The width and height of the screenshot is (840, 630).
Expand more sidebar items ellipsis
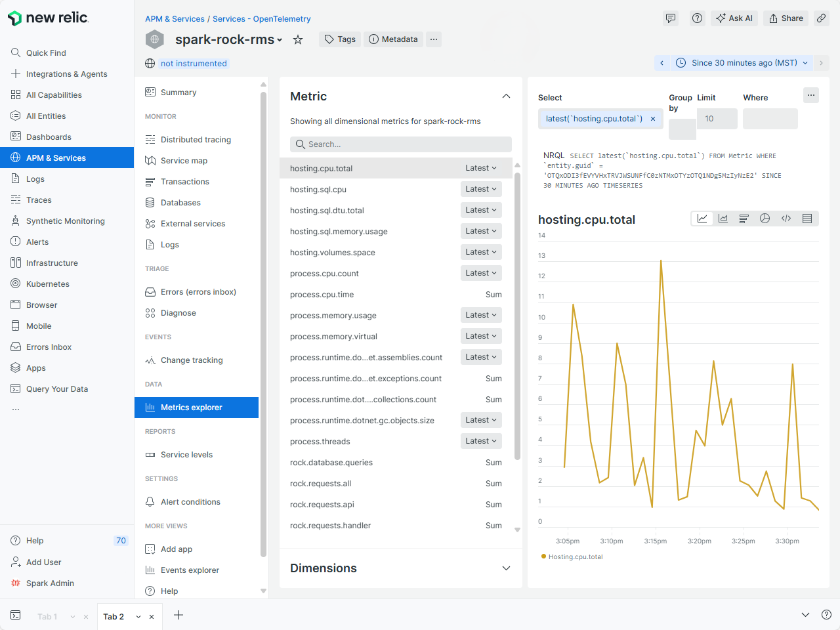pyautogui.click(x=16, y=409)
